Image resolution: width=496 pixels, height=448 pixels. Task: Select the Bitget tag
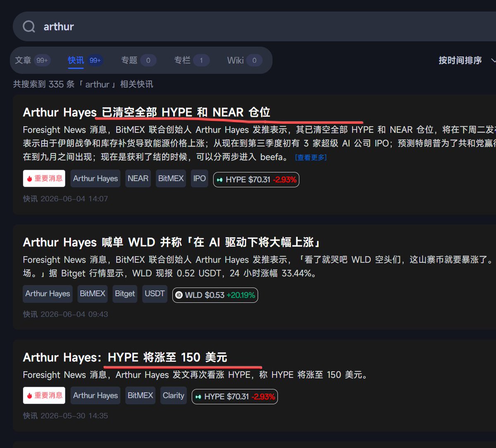click(125, 293)
